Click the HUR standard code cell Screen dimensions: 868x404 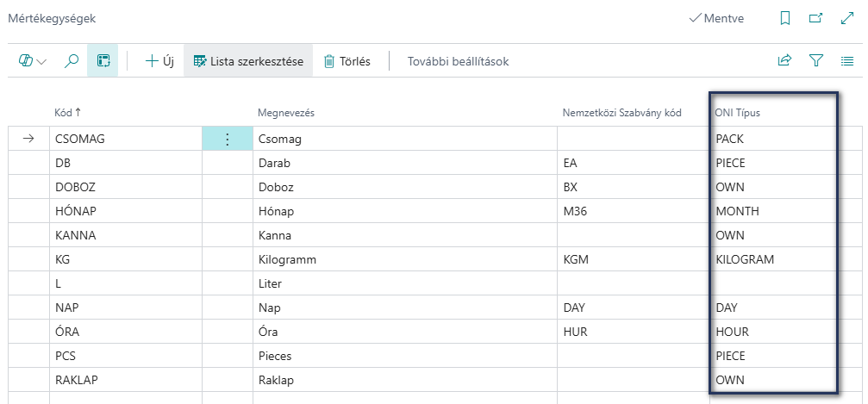click(x=634, y=332)
